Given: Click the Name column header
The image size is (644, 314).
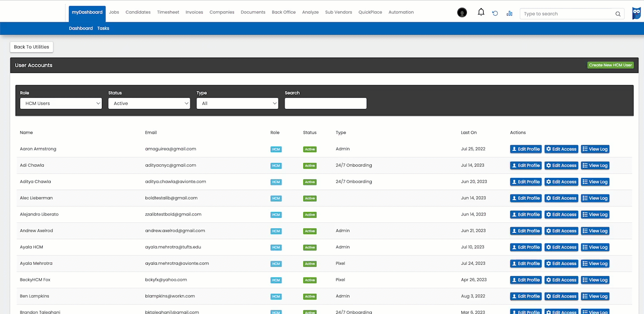Looking at the screenshot, I should coord(26,133).
